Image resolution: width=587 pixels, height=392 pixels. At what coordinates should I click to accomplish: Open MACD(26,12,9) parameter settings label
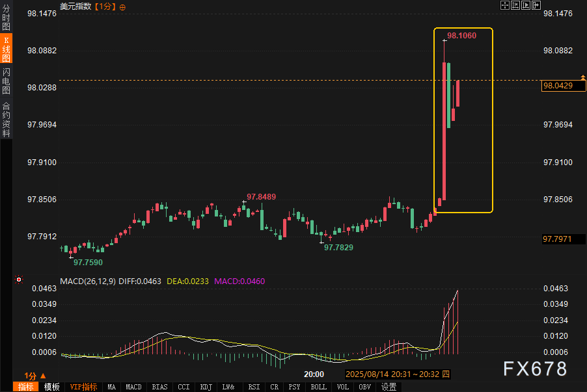(87, 281)
